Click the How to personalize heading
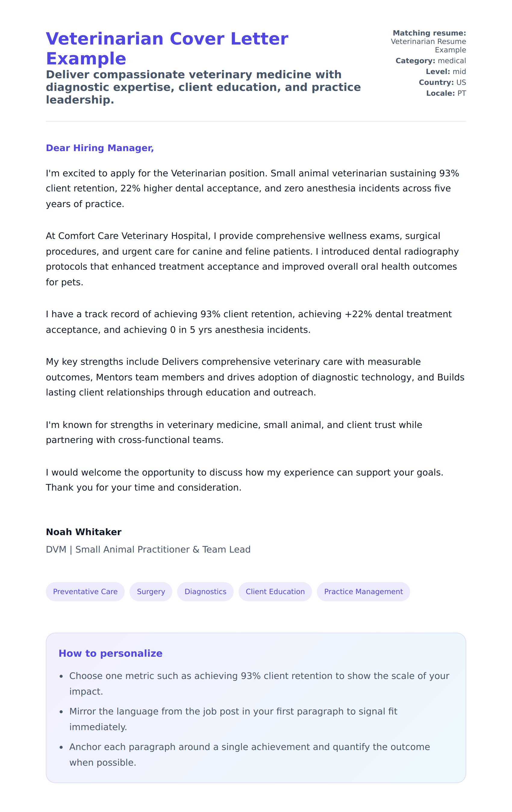This screenshot has height=812, width=512. pyautogui.click(x=110, y=653)
